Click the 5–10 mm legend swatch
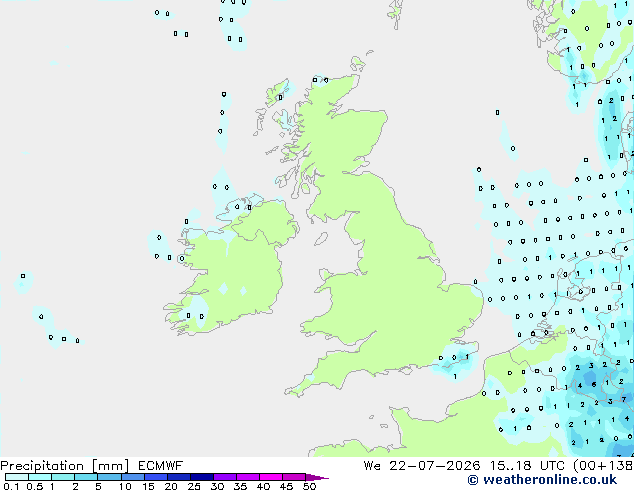The height and width of the screenshot is (490, 634). point(109,477)
